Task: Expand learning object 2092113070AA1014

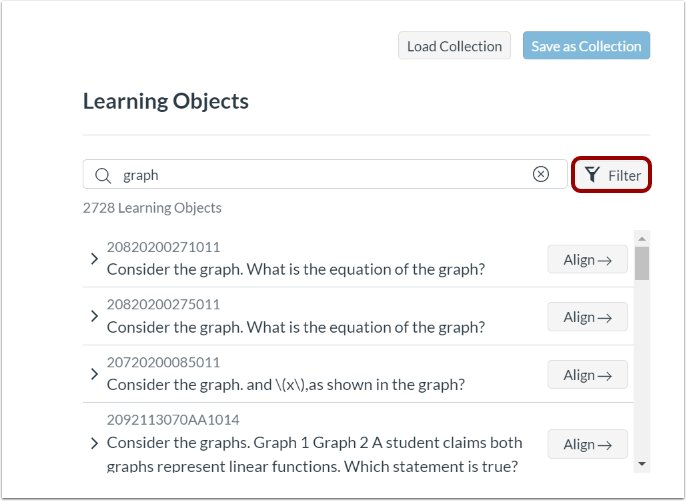Action: coord(94,443)
